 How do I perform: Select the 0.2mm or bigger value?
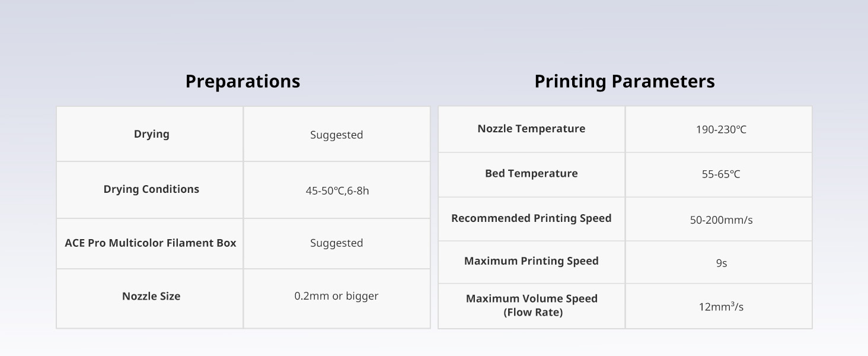pos(336,296)
